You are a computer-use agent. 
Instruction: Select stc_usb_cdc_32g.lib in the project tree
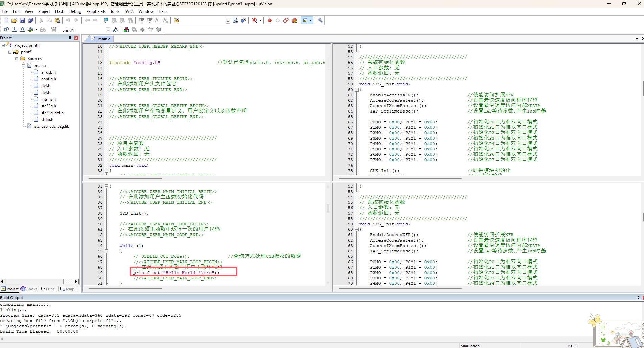52,126
